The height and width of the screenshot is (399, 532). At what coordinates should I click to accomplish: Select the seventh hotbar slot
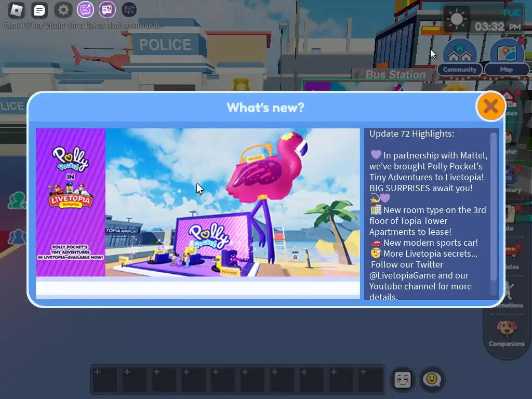pyautogui.click(x=282, y=380)
